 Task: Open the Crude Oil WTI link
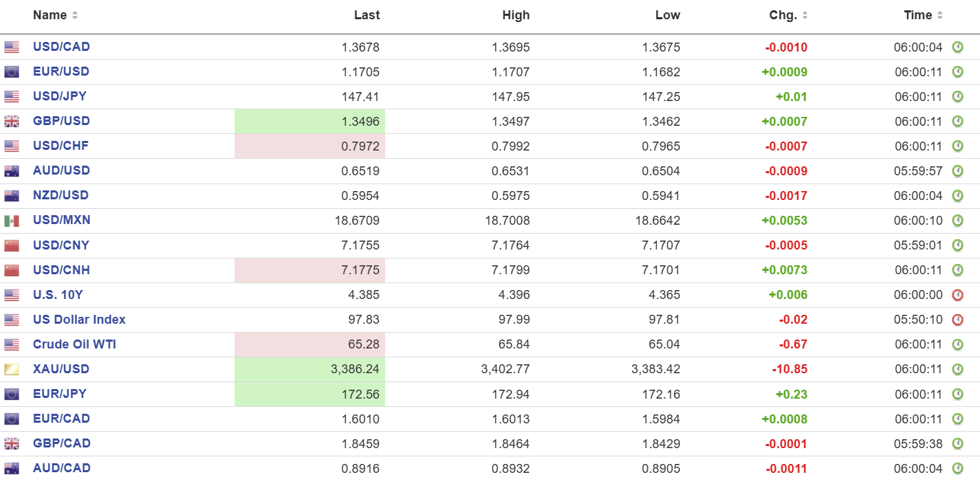pos(74,344)
